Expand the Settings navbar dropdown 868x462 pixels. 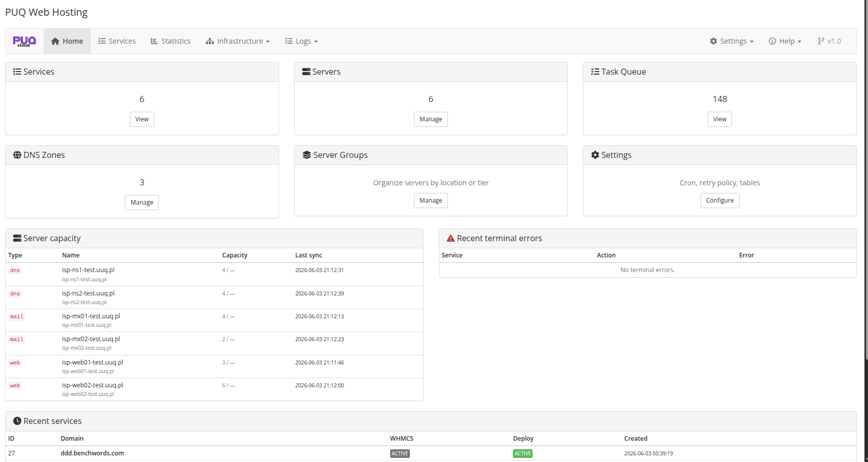click(732, 41)
